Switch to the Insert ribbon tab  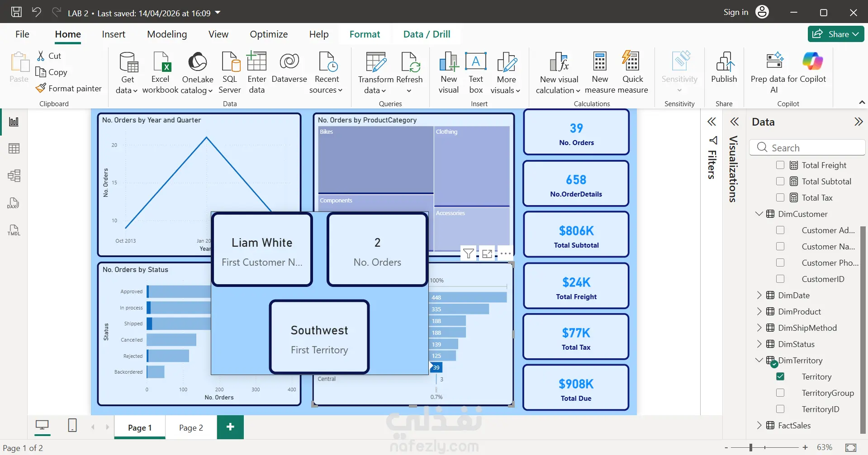(114, 34)
